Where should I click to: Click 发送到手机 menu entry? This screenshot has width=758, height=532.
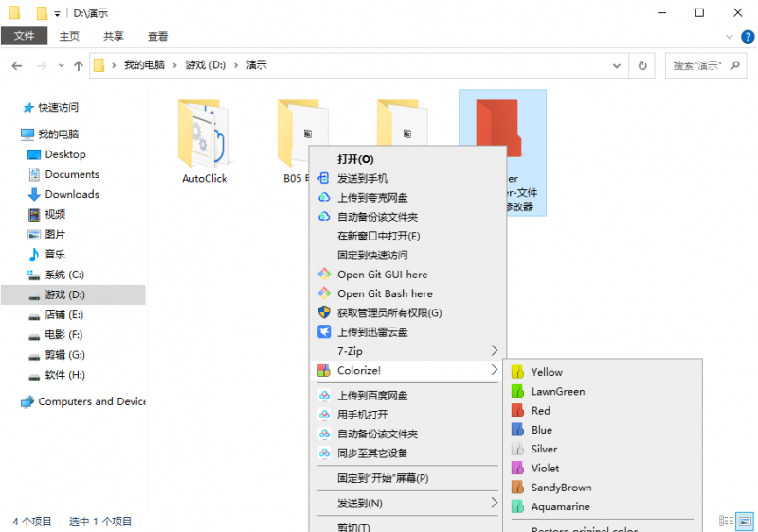pyautogui.click(x=407, y=178)
